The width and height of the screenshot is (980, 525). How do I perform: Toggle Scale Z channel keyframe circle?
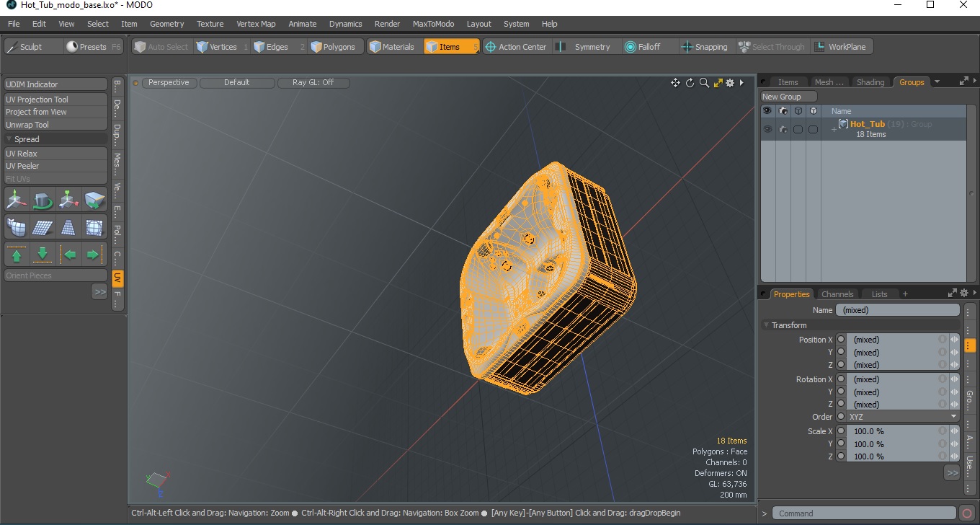click(x=841, y=456)
